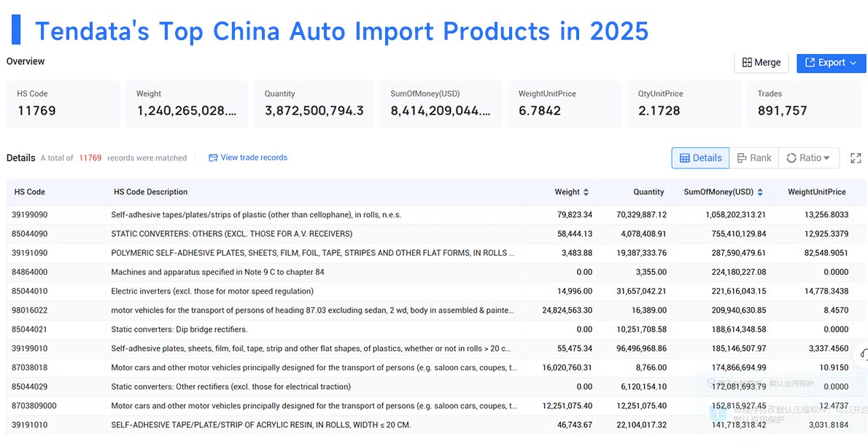Click the HS Code Description column header
Screen dimensions: 868x444
click(150, 192)
